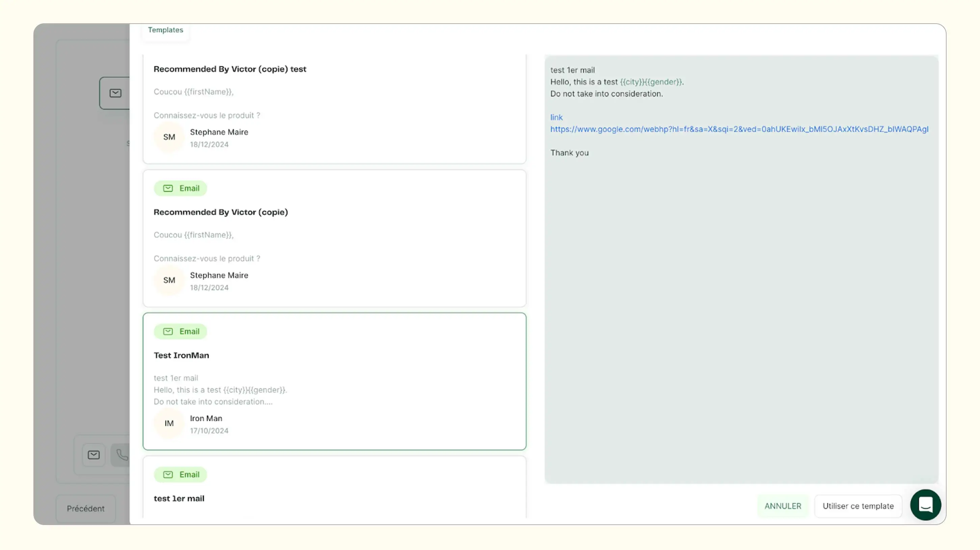Screen dimensions: 980x550
Task: Select the test 1er mail template
Action: [x=179, y=498]
